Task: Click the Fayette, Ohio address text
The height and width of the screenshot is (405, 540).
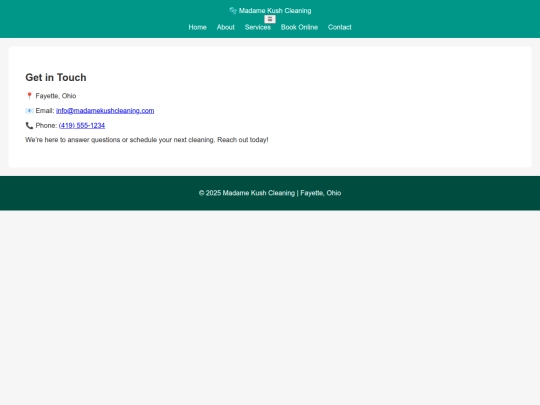Action: pos(56,96)
